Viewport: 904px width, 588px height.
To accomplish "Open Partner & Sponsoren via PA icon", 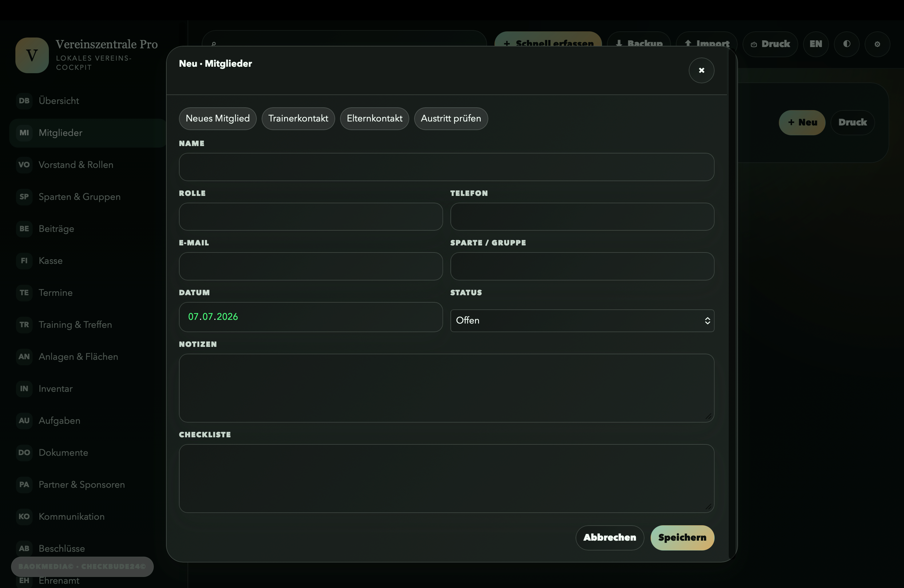I will (24, 484).
